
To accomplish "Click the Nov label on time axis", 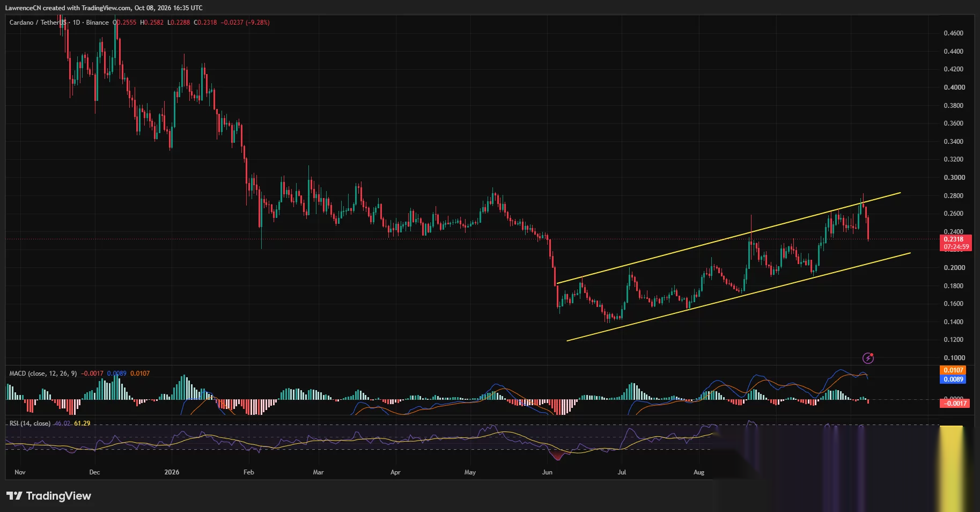I will (20, 472).
